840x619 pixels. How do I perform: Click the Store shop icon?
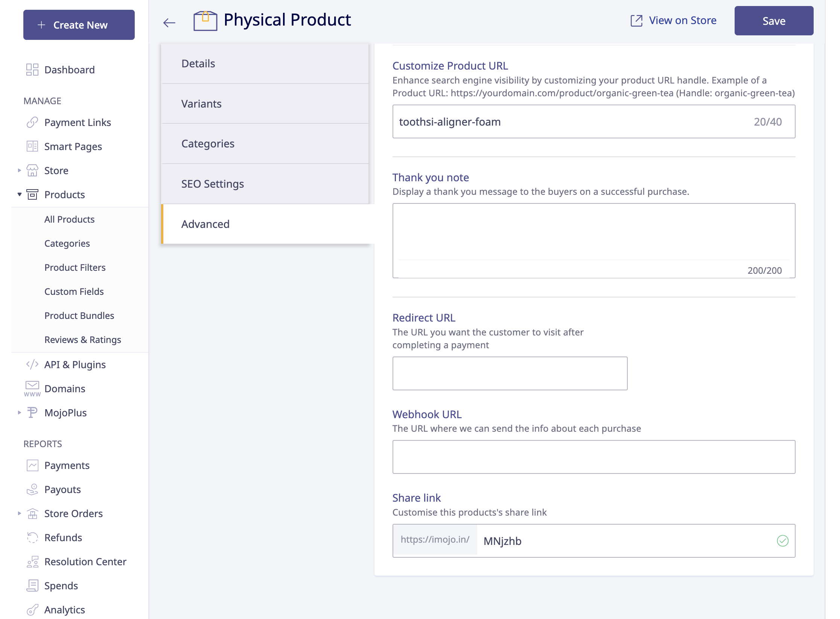tap(32, 170)
